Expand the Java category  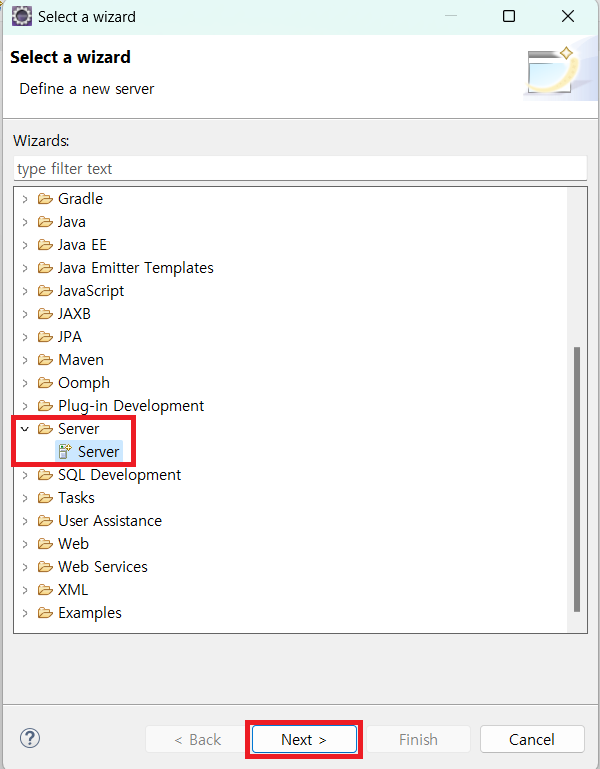pyautogui.click(x=25, y=222)
